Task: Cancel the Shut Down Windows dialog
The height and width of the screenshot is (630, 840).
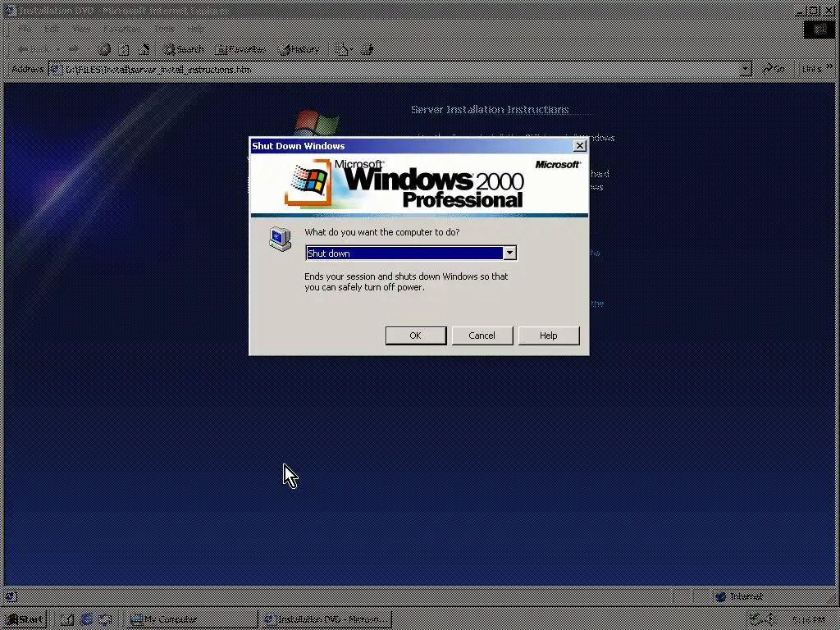Action: pos(482,336)
